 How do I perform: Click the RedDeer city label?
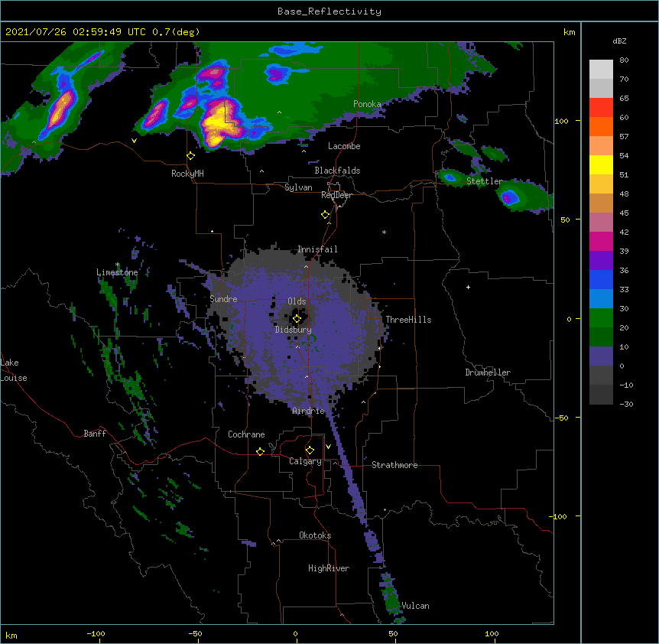point(336,195)
